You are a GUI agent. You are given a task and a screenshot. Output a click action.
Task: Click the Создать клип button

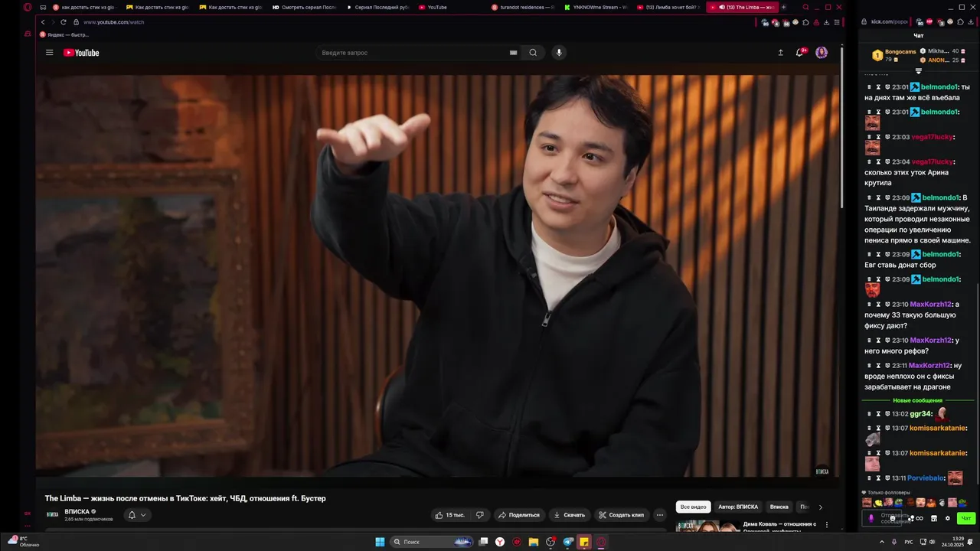pos(621,515)
